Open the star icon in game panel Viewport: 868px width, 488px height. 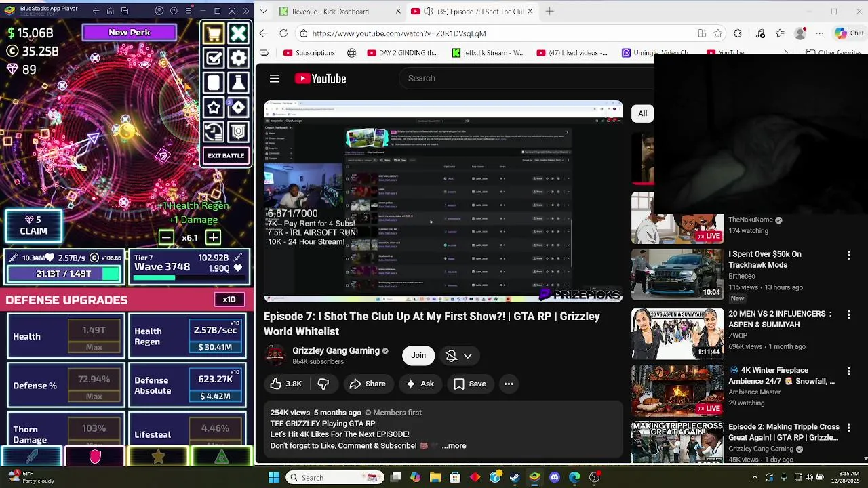214,107
